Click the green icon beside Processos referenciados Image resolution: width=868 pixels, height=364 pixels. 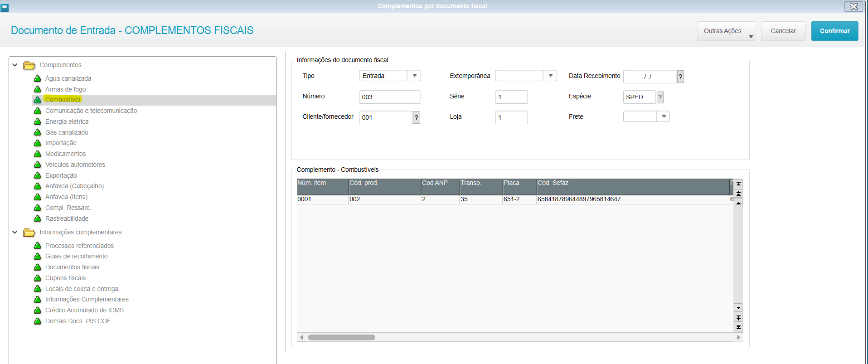[38, 246]
